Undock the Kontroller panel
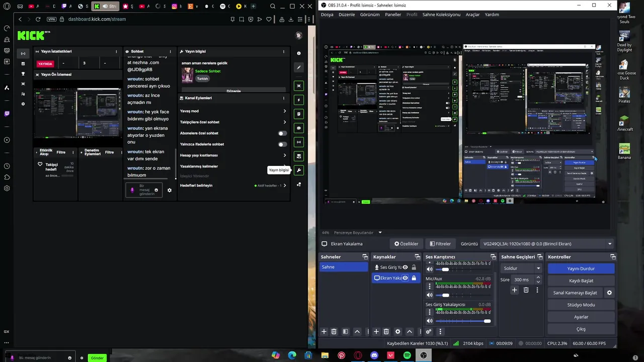This screenshot has width=644, height=362. [612, 257]
